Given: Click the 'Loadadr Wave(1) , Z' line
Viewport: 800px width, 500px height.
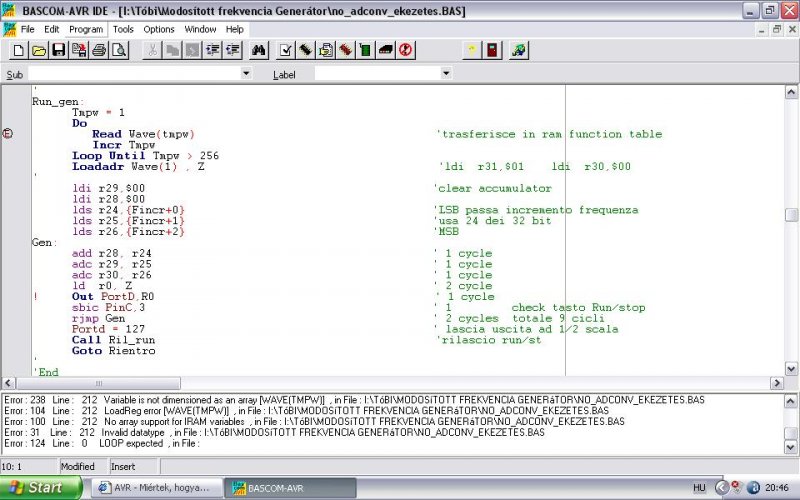Looking at the screenshot, I should tap(138, 166).
